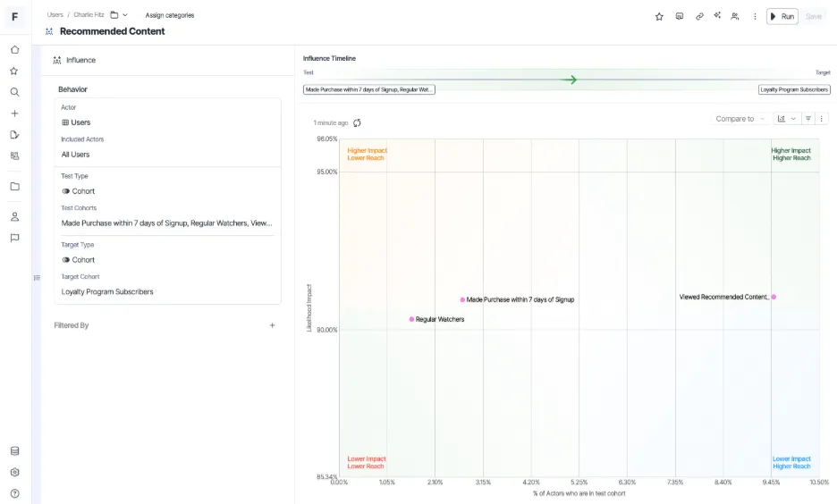Select the Regular Watchers data point
The width and height of the screenshot is (837, 504).
point(411,319)
